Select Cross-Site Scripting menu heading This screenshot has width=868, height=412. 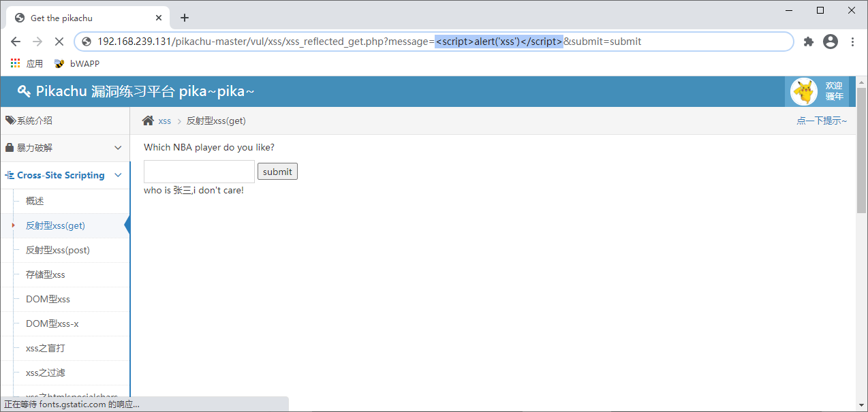pyautogui.click(x=61, y=175)
